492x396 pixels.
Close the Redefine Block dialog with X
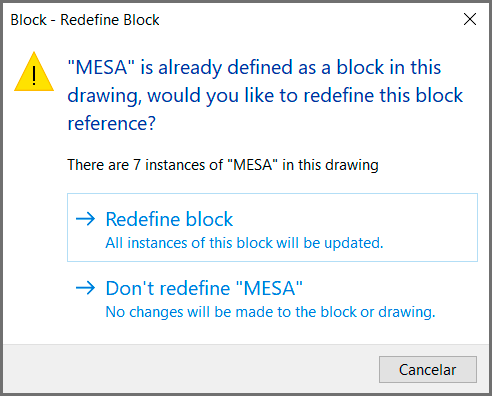coord(470,19)
